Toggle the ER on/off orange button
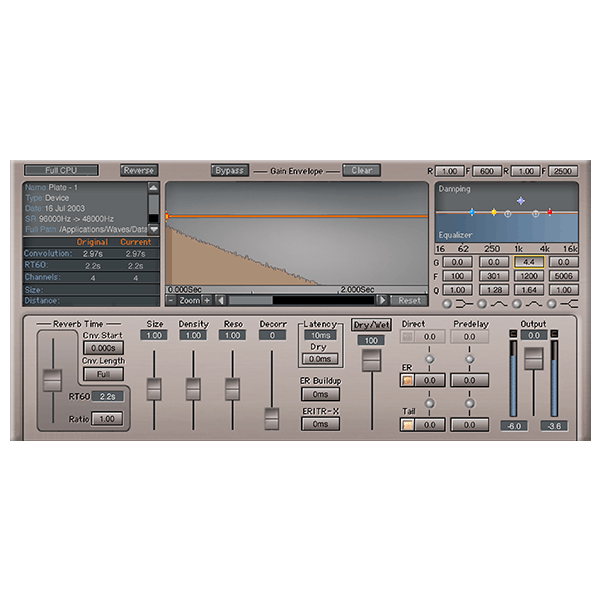Viewport: 600px width, 600px height. click(x=407, y=380)
